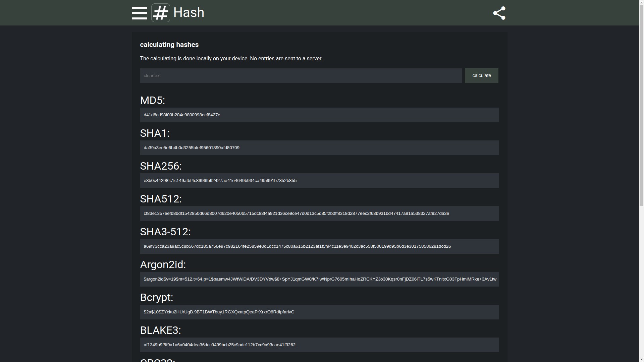Click the SHA256 hash result field
The height and width of the screenshot is (362, 644).
[319, 181]
